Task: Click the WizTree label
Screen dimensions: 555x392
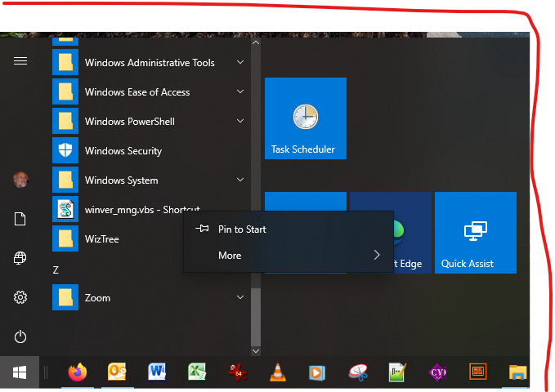Action: coord(102,239)
